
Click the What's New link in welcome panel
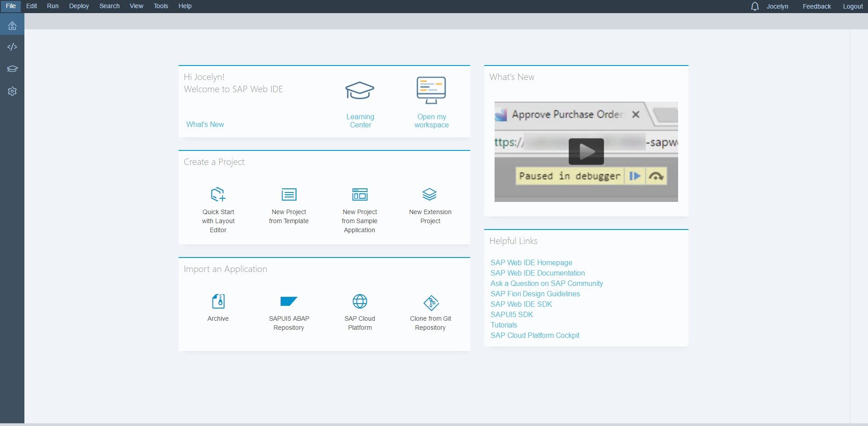click(205, 124)
